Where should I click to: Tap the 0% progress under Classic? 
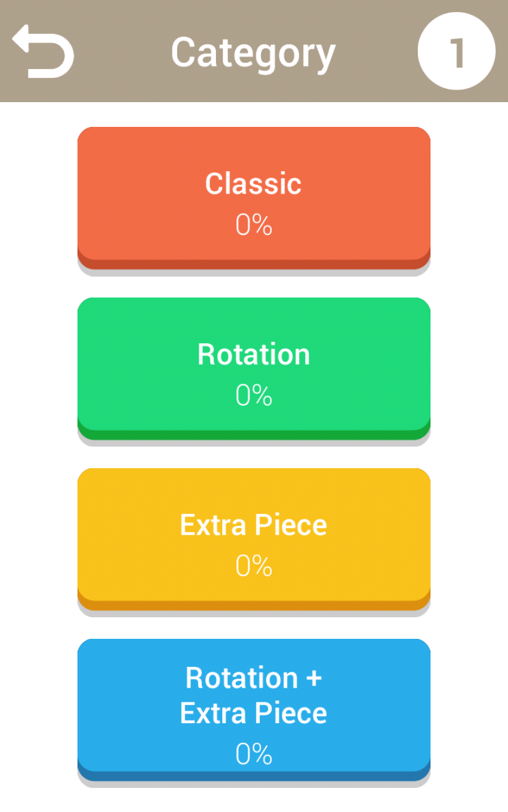coord(254,225)
